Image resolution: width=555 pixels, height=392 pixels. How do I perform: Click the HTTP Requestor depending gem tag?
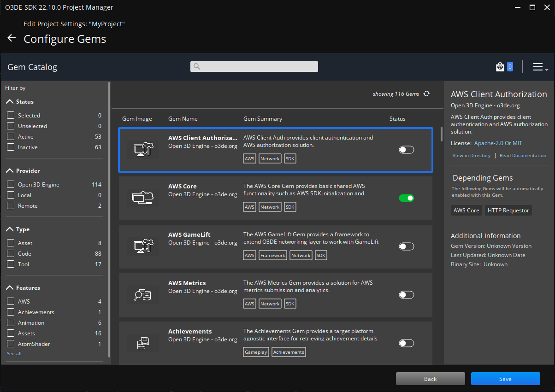pyautogui.click(x=508, y=210)
